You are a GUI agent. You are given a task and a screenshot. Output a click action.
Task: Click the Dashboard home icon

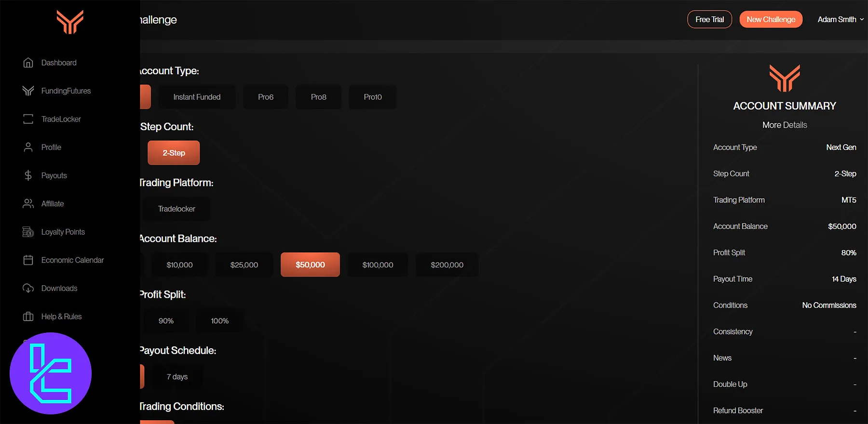coord(28,63)
